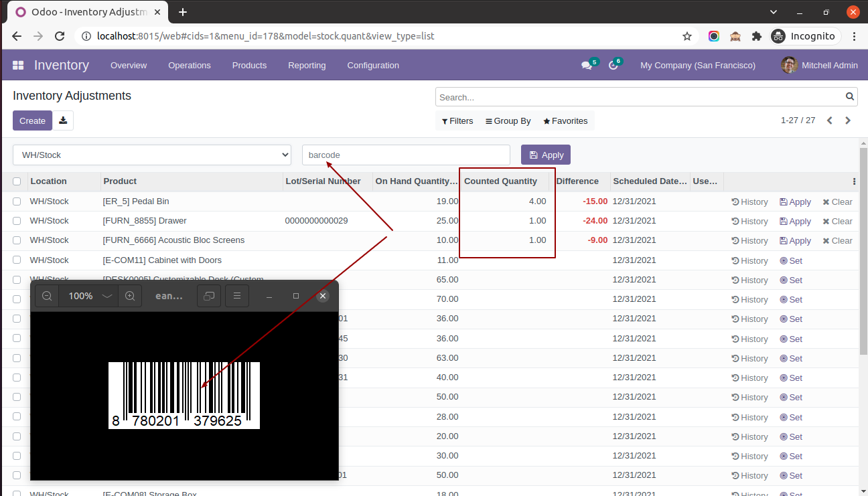Check Cabinet with Doors row checkbox
The height and width of the screenshot is (496, 868).
(17, 260)
